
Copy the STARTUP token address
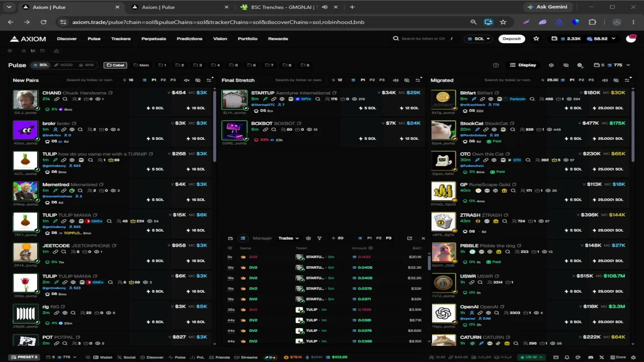click(335, 93)
